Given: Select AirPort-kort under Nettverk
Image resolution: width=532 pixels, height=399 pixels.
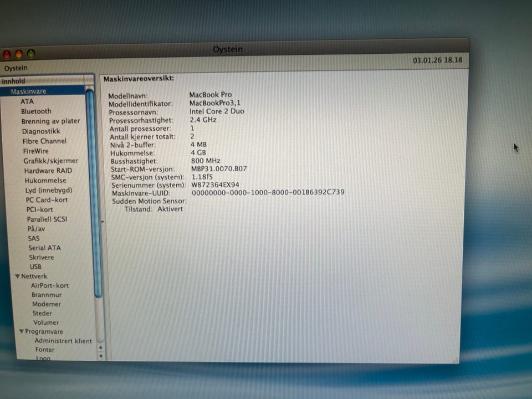Looking at the screenshot, I should [49, 285].
